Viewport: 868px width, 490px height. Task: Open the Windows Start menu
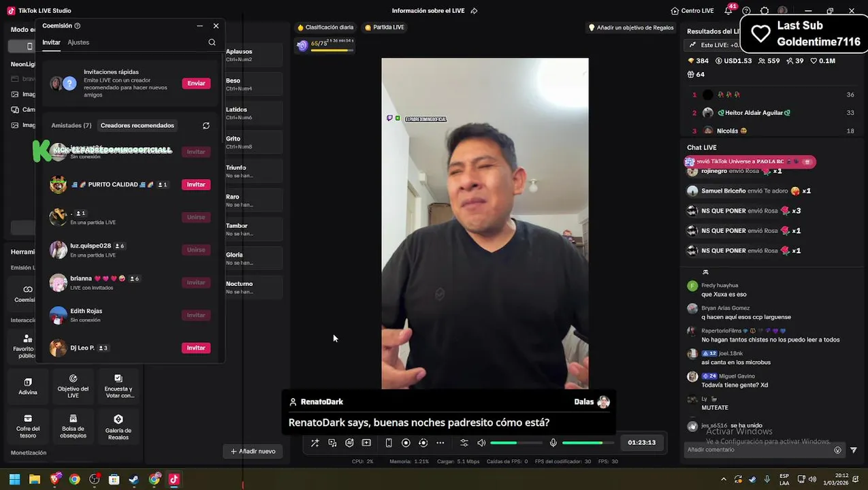[x=14, y=480]
